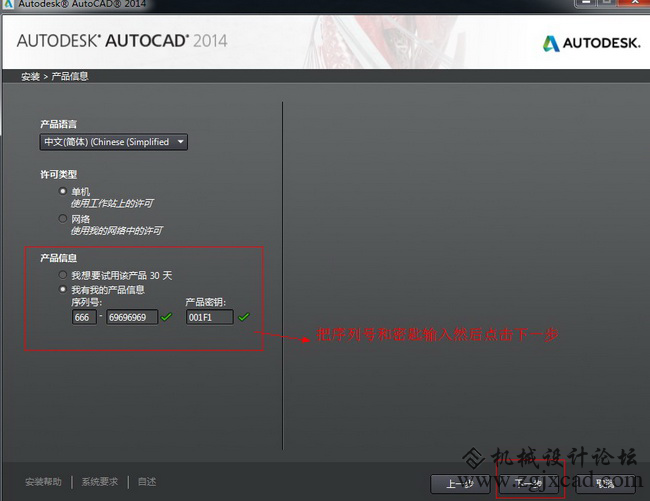Click the 产品语言 heading
Image resolution: width=650 pixels, height=501 pixels.
click(58, 124)
